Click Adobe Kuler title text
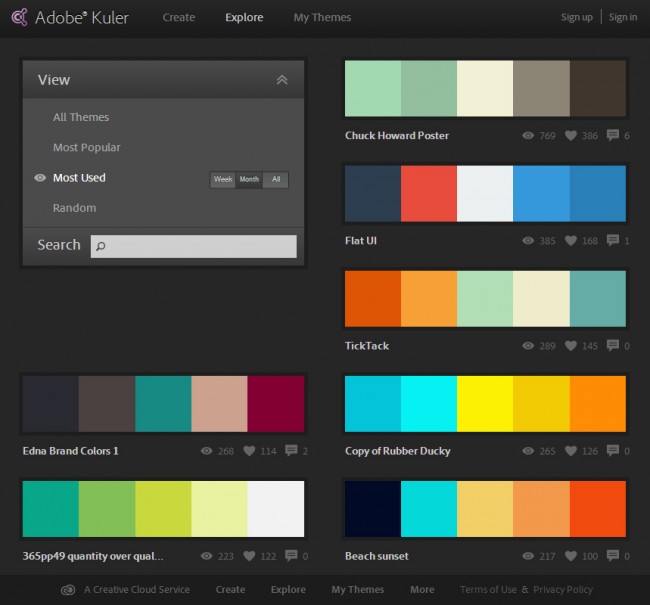This screenshot has height=605, width=650. 82,17
